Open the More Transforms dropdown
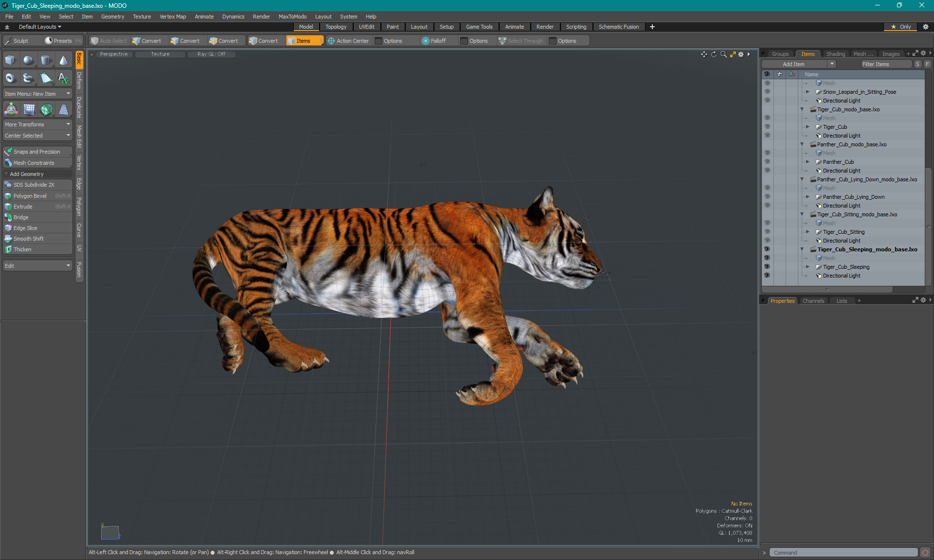Screen dimensions: 934x560 pyautogui.click(x=37, y=124)
